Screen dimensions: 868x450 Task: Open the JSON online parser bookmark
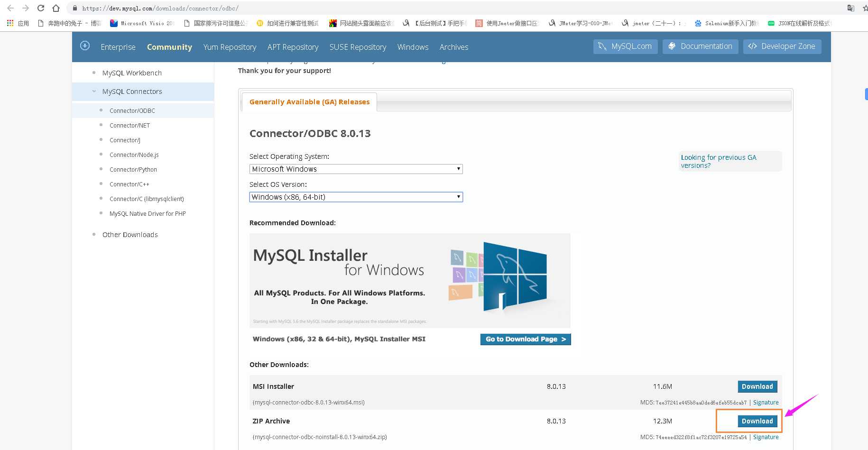point(800,23)
